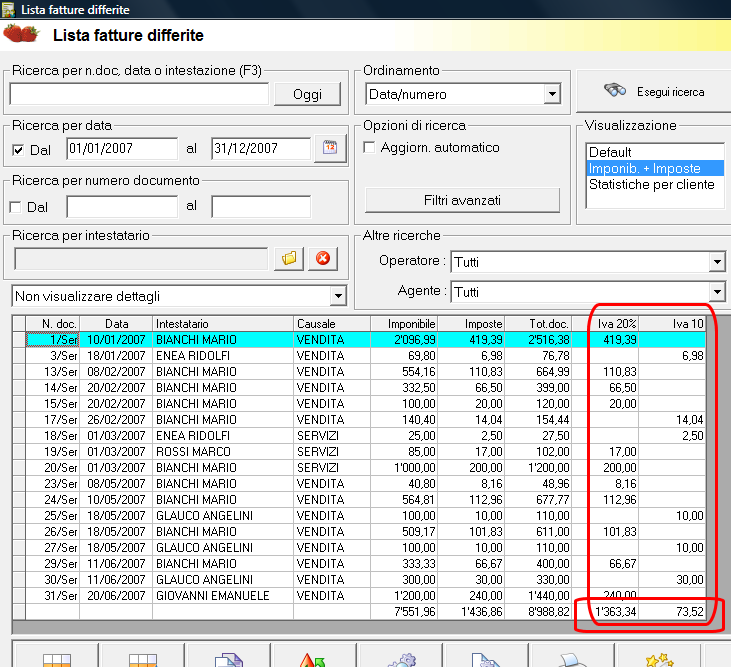Screen dimensions: 731x667
Task: Click the n.doc search text field
Action: [x=139, y=94]
